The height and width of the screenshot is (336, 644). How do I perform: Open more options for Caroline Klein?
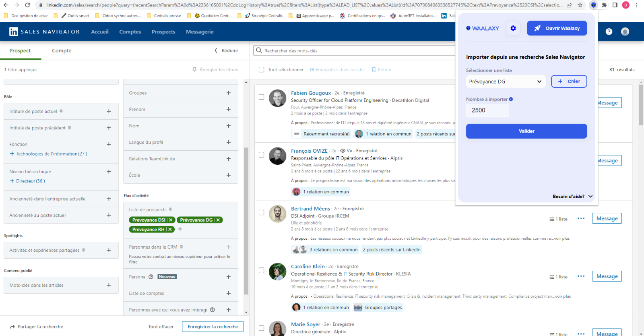[581, 276]
